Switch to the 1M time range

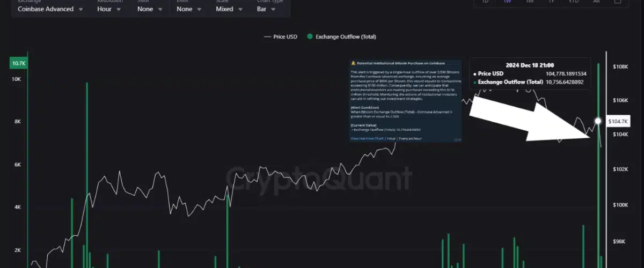pyautogui.click(x=529, y=2)
